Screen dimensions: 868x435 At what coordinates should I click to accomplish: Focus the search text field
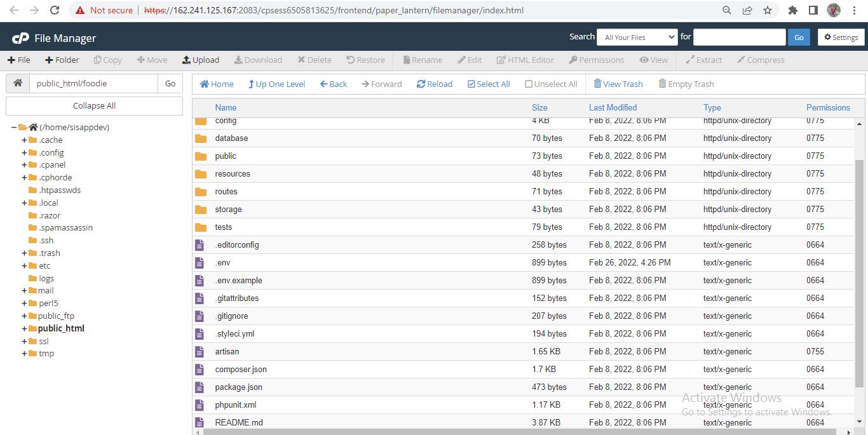[x=740, y=37]
